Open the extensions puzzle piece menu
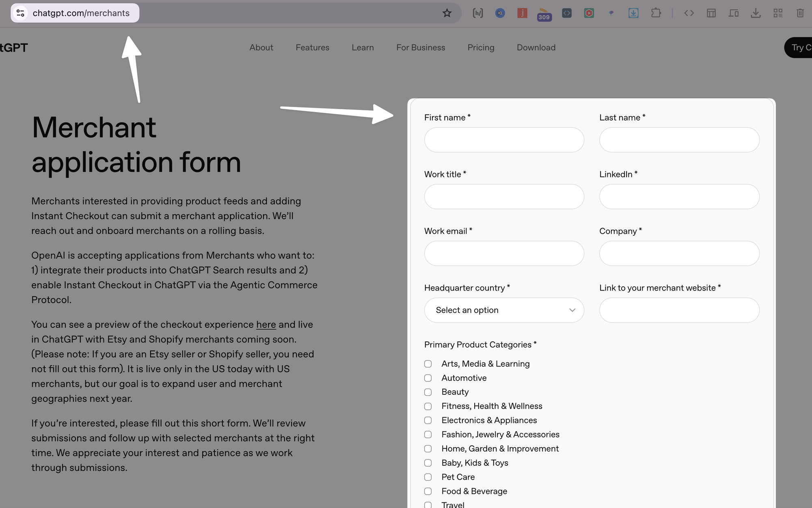Viewport: 812px width, 508px height. tap(656, 13)
